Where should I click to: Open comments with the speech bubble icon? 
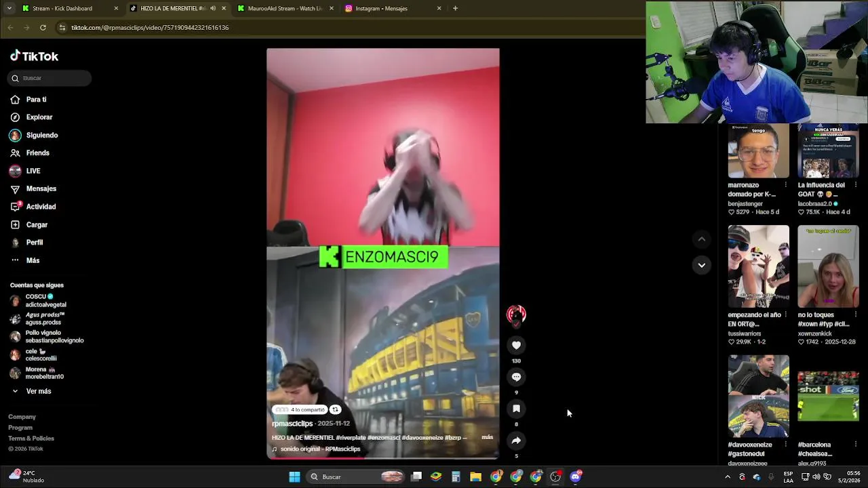point(516,377)
